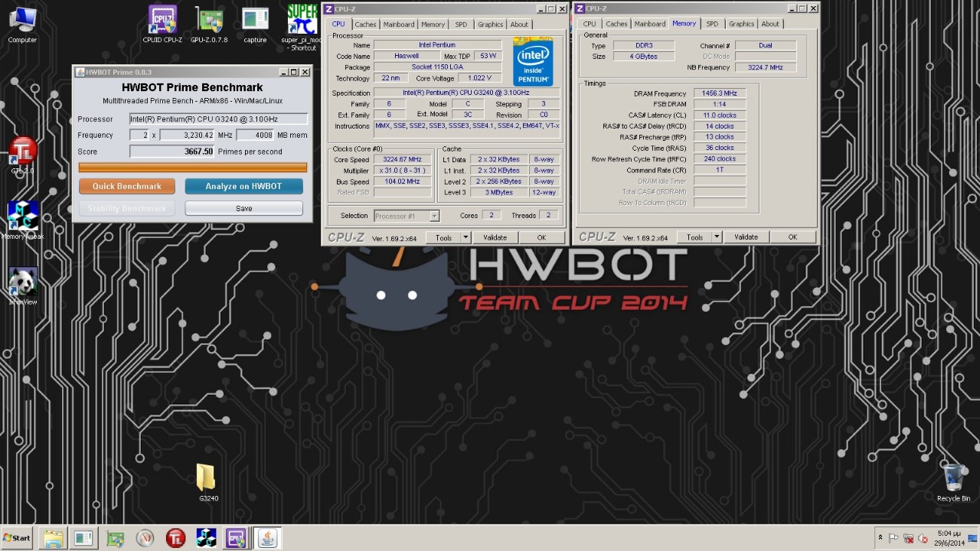Viewport: 980px width, 551px height.
Task: Click the DRAM Frequency 1456.3 MHz value
Action: [719, 93]
